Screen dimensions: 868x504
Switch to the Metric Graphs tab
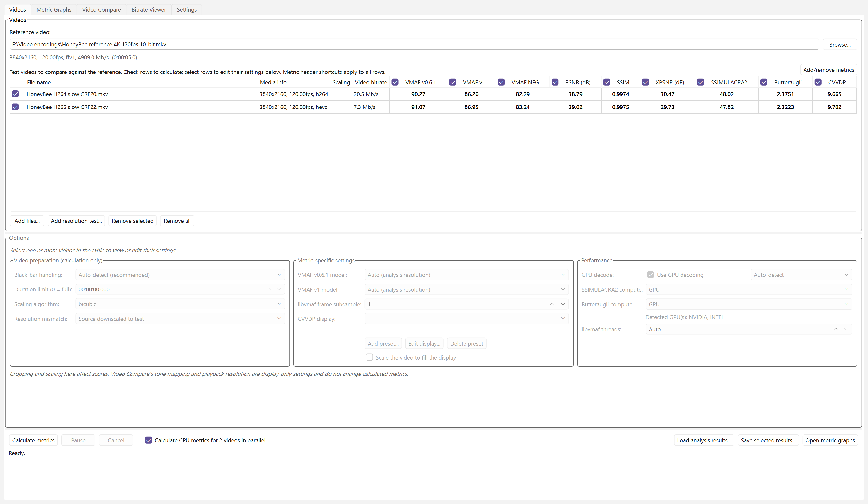(54, 10)
